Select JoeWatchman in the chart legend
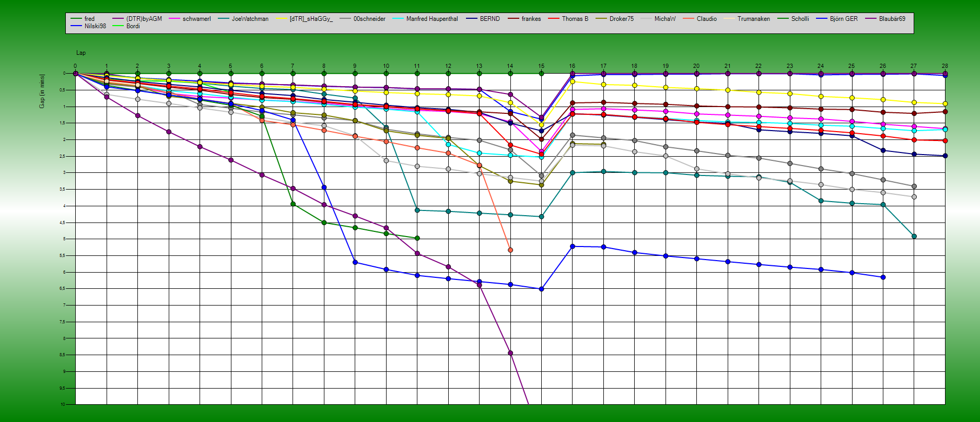This screenshot has width=980, height=422. tap(243, 19)
